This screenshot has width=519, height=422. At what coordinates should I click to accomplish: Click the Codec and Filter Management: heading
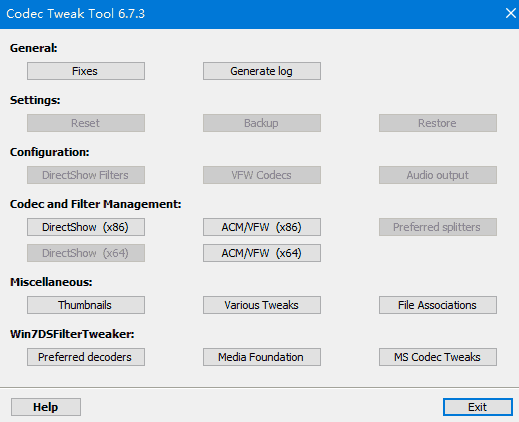(96, 204)
